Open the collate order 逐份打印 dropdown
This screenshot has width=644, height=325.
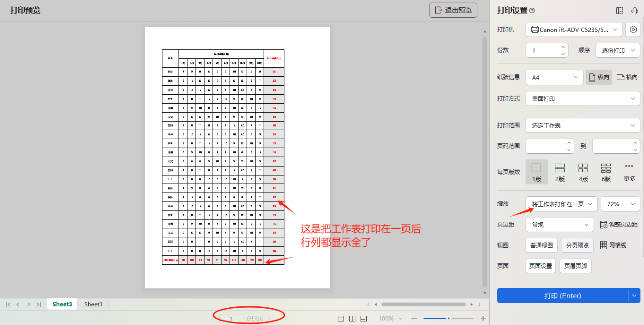click(618, 50)
